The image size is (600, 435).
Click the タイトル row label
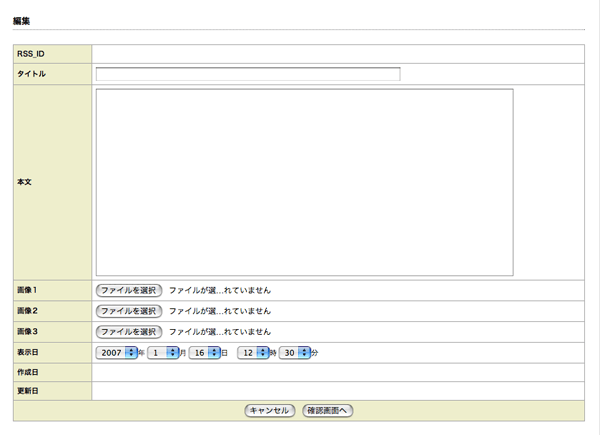click(32, 74)
